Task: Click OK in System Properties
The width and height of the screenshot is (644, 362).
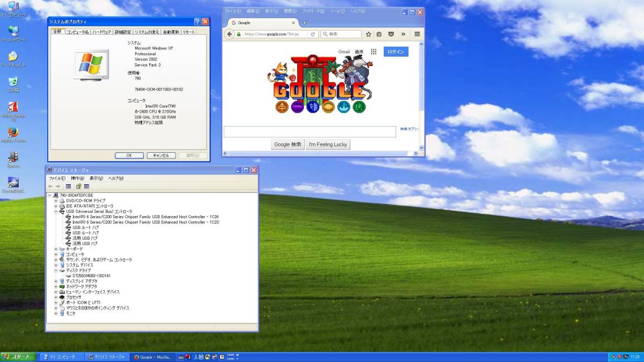Action: (x=129, y=156)
